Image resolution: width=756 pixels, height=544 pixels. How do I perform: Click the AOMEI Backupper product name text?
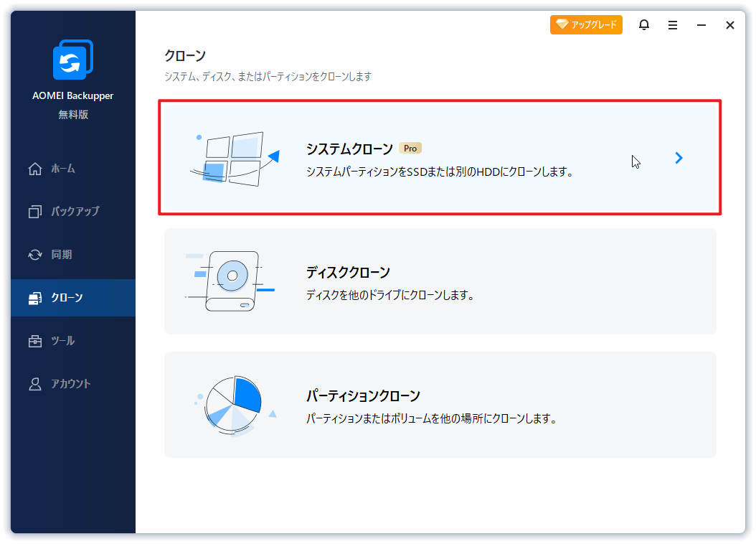point(73,95)
